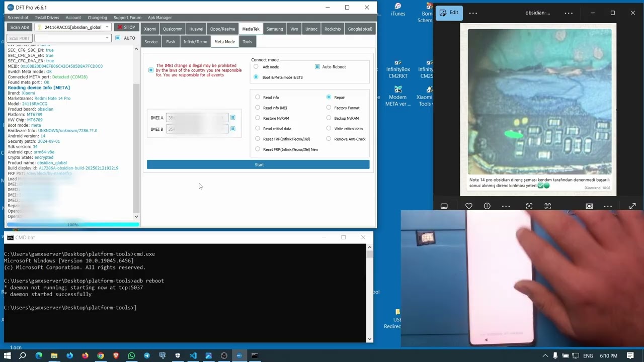Open the Tools sub-tab
This screenshot has width=644, height=362.
pos(247,42)
